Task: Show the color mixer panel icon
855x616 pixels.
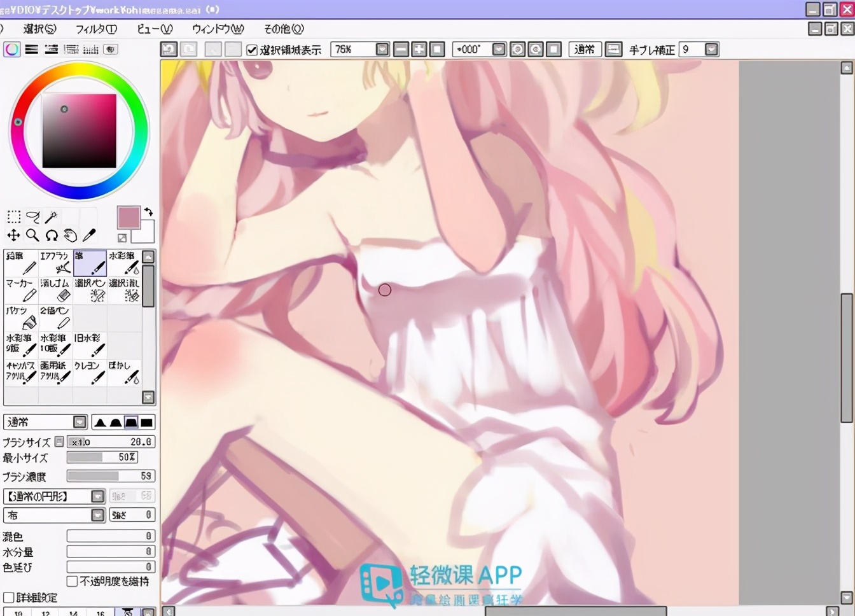Action: tap(71, 49)
